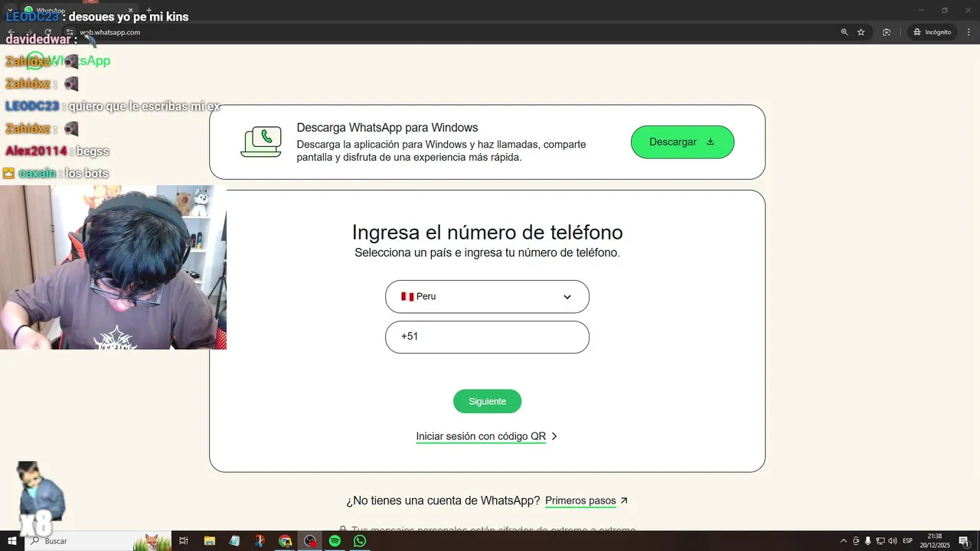Image resolution: width=980 pixels, height=551 pixels.
Task: Click the ESP language indicator
Action: [x=908, y=541]
